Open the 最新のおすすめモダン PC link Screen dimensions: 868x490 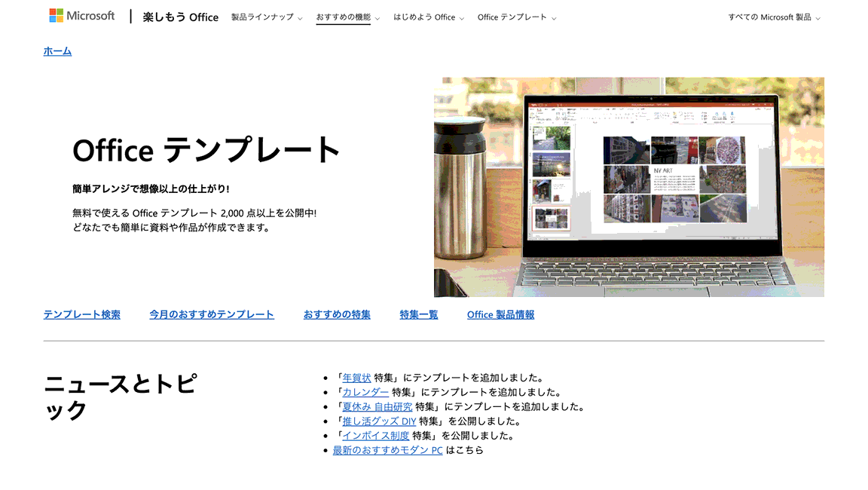(387, 450)
